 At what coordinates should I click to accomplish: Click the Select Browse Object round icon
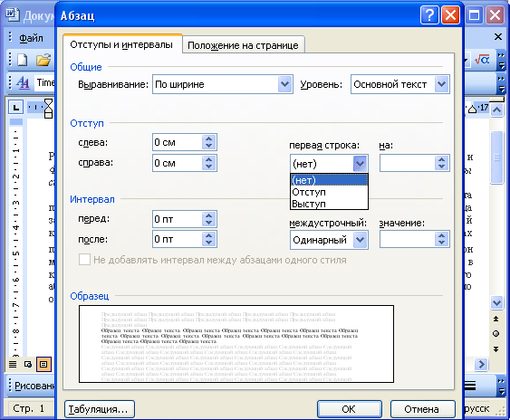coord(496,333)
